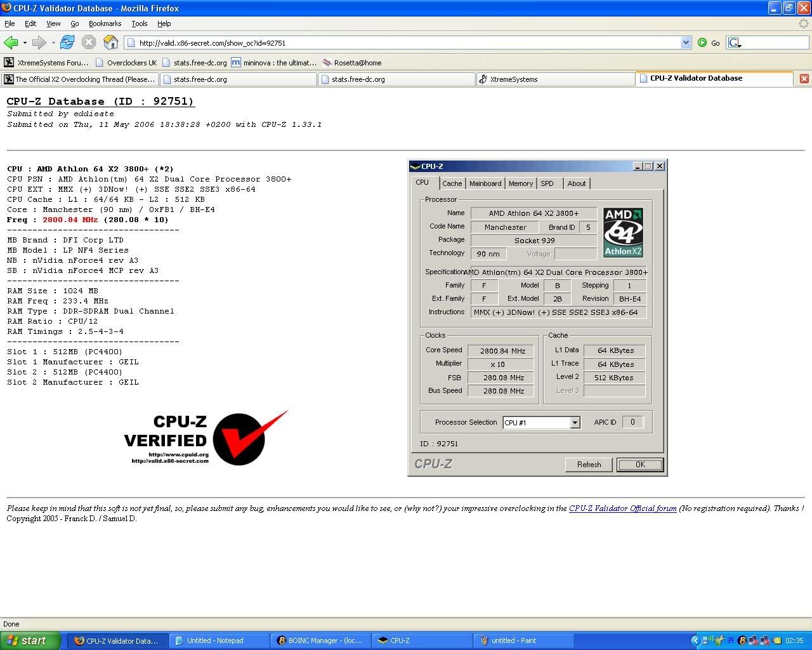The image size is (812, 650).
Task: Open the Processor Selection CPU #1 dropdown
Action: pos(575,423)
